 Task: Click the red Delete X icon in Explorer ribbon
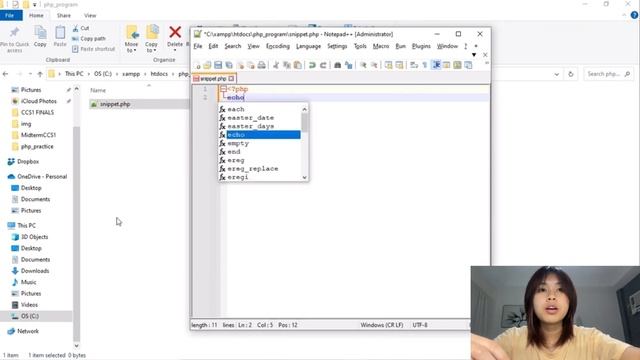point(175,32)
